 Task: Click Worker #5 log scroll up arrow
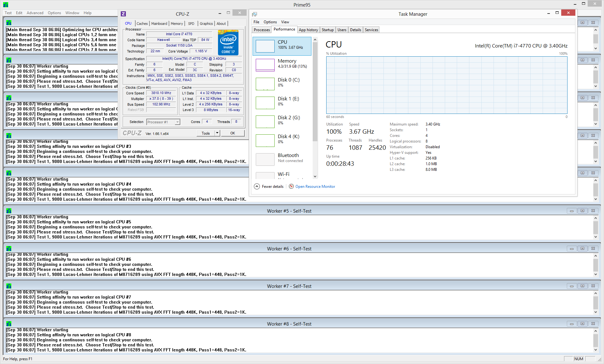tap(596, 218)
